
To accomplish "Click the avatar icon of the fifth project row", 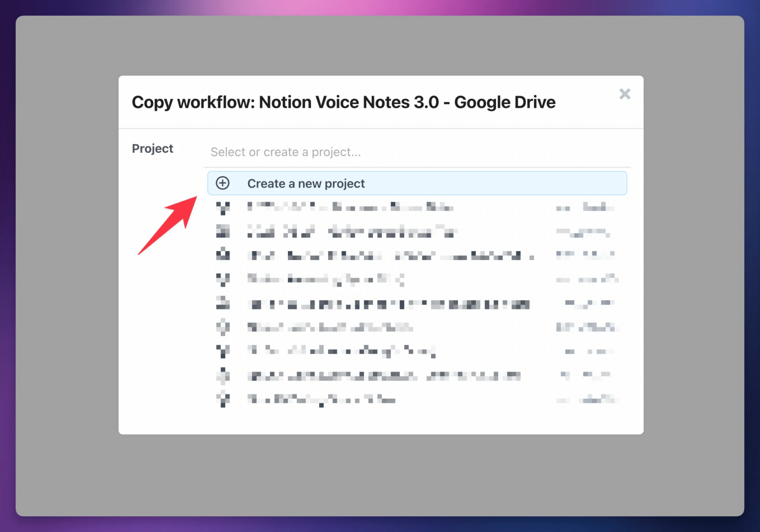I will pyautogui.click(x=223, y=303).
